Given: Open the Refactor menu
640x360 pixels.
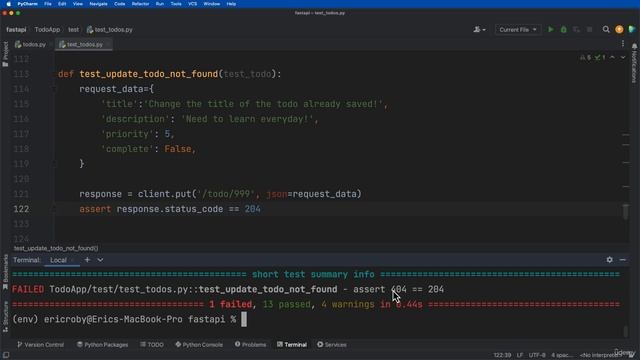Looking at the screenshot, I should point(140,4).
